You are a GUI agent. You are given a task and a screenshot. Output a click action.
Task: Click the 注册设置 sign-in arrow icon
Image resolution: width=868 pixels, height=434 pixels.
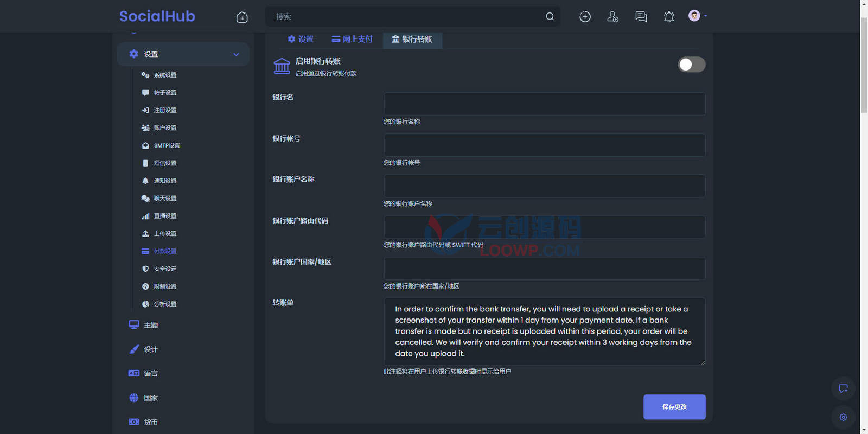pos(145,110)
